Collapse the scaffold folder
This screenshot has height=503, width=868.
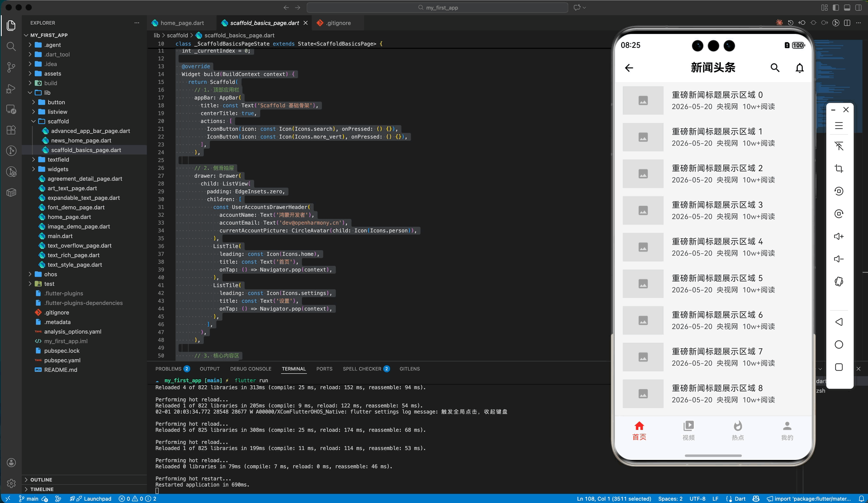click(58, 121)
